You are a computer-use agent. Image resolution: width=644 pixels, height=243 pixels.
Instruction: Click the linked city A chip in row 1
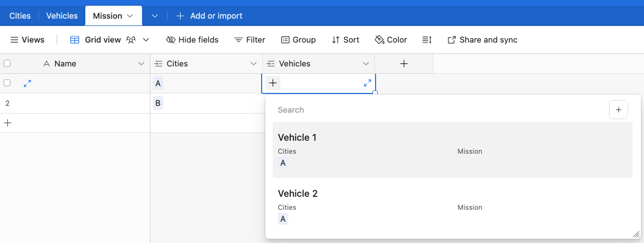[x=158, y=83]
